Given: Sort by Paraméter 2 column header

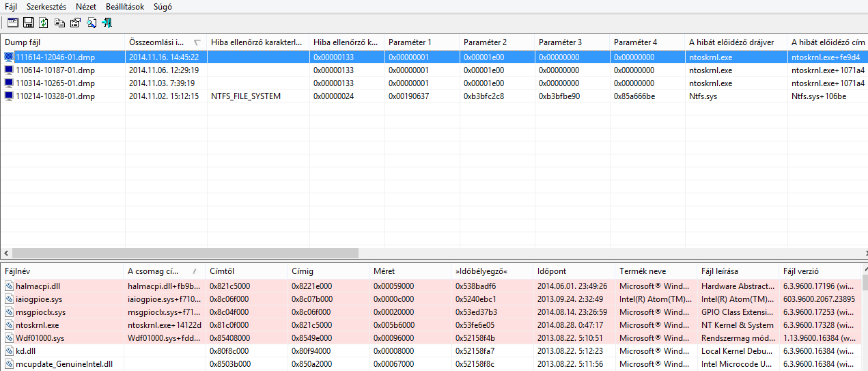Looking at the screenshot, I should [497, 42].
